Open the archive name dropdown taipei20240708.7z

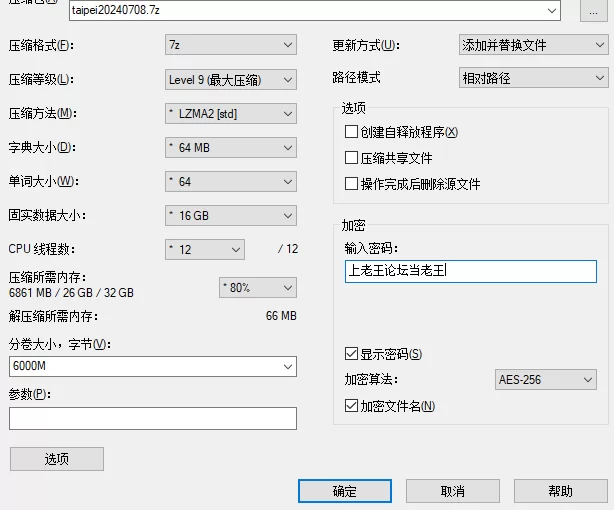[314, 10]
